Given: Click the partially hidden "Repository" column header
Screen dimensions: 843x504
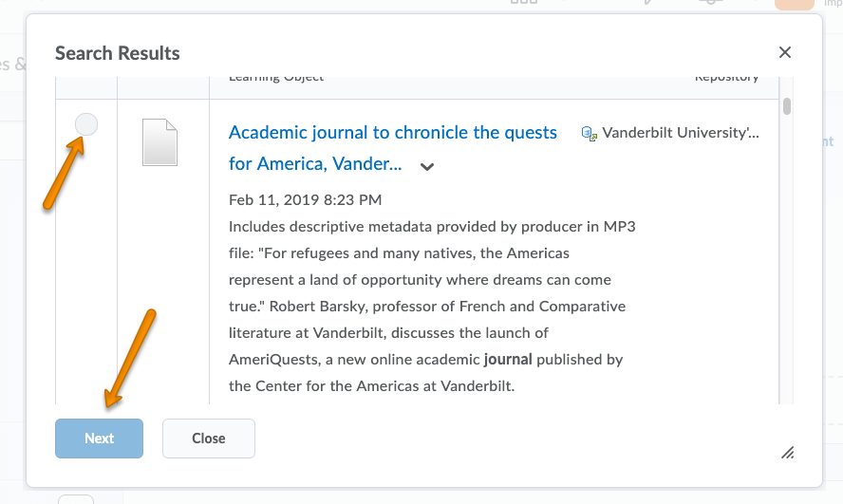Looking at the screenshot, I should point(726,78).
